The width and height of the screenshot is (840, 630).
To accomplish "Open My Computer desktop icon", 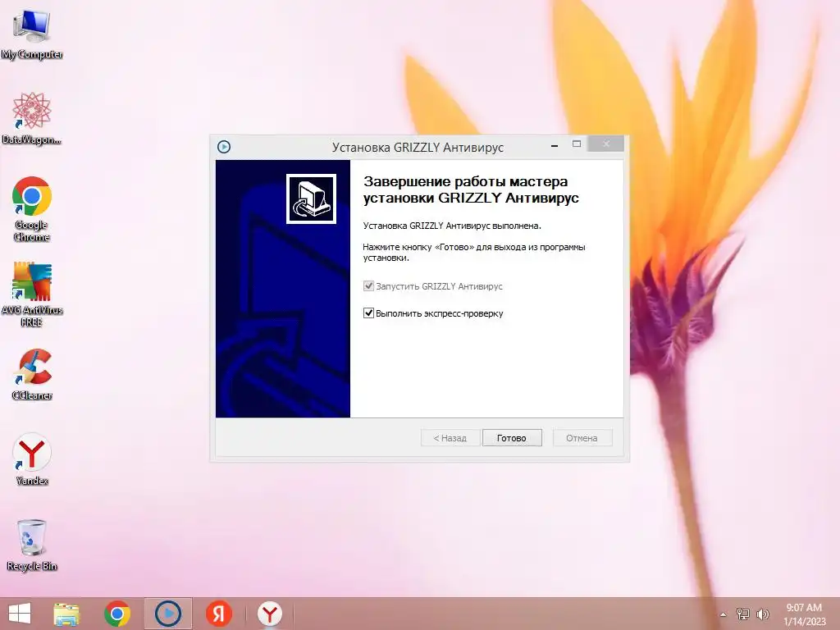I will click(32, 33).
